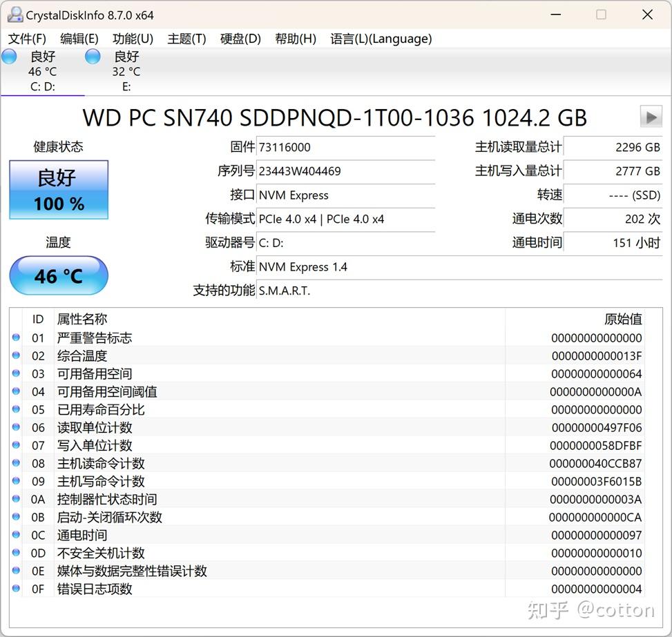
Task: Click status dot for attribute 0A 控制器忙状态时间
Action: pos(17,499)
